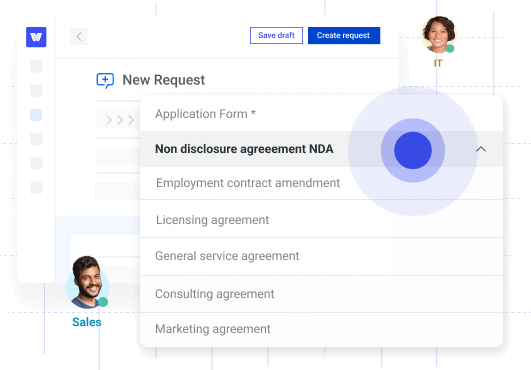Select Non disclosure agreeement NDA option

coord(321,149)
